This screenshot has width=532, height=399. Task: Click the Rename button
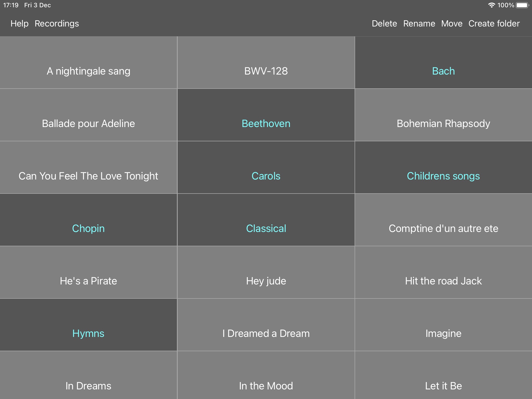(419, 23)
